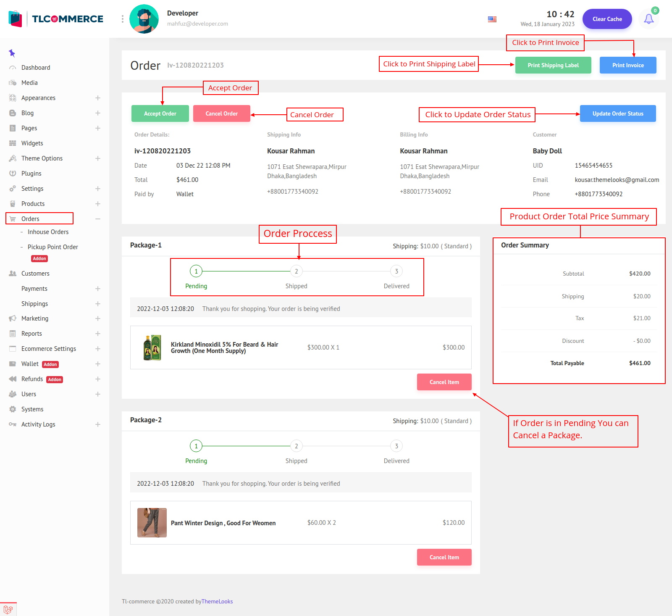Click the Kirkland Minoxidil product thumbnail
Image resolution: width=672 pixels, height=616 pixels.
pos(152,347)
